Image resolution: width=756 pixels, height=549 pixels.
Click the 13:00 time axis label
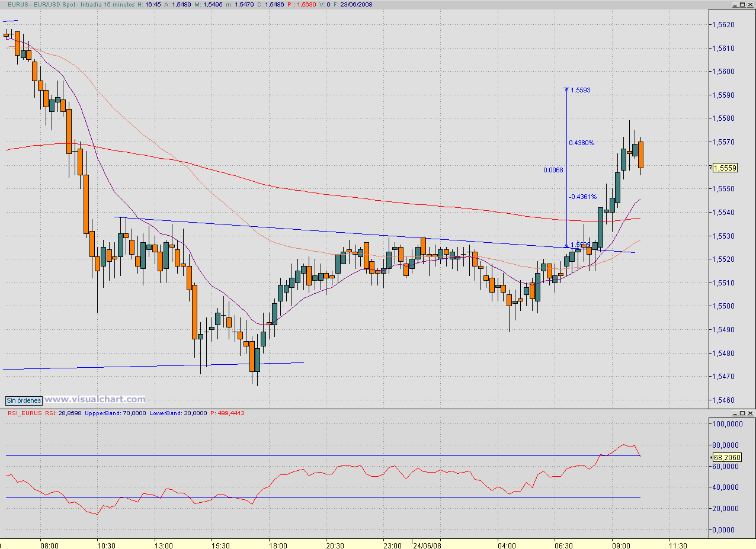[x=163, y=545]
